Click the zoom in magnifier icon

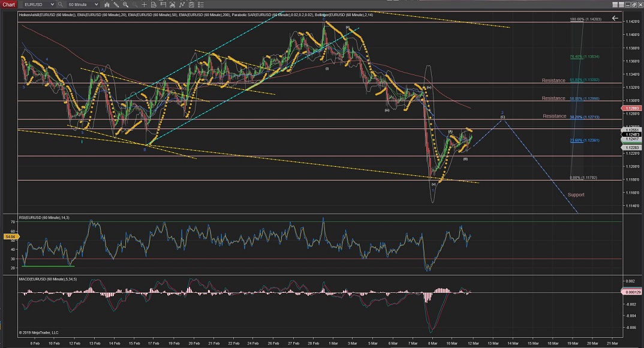coord(126,5)
